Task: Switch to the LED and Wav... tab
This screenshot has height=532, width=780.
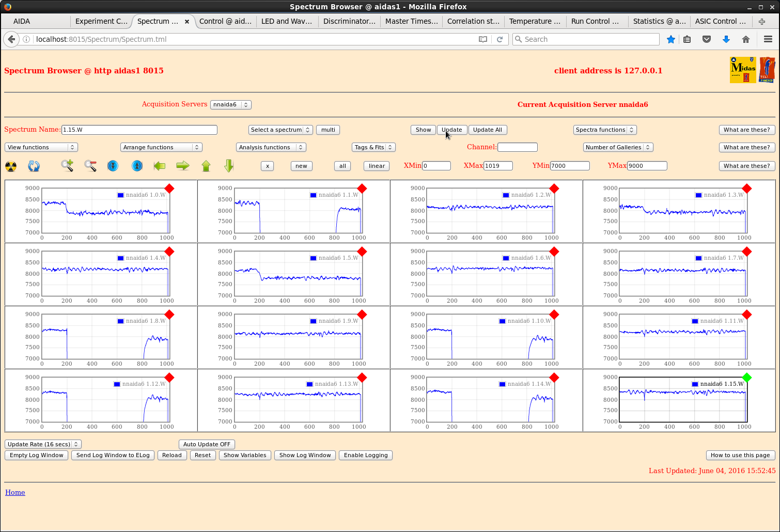Action: click(287, 21)
